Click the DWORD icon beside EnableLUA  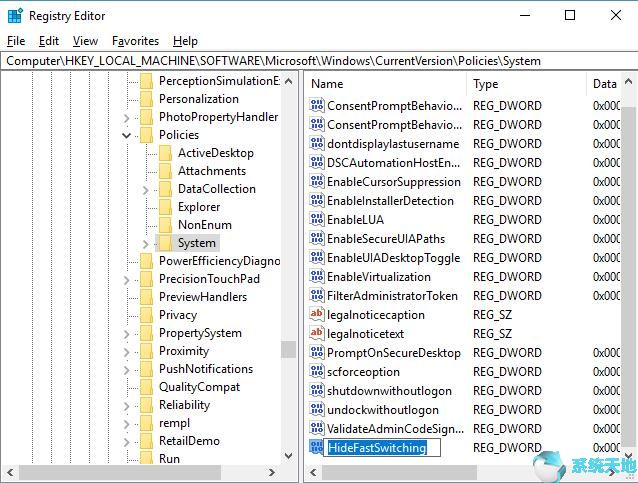317,220
